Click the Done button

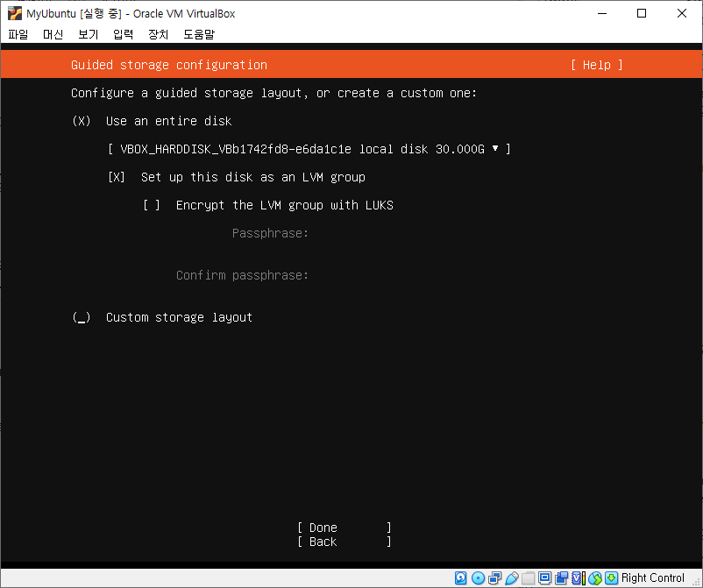point(344,528)
